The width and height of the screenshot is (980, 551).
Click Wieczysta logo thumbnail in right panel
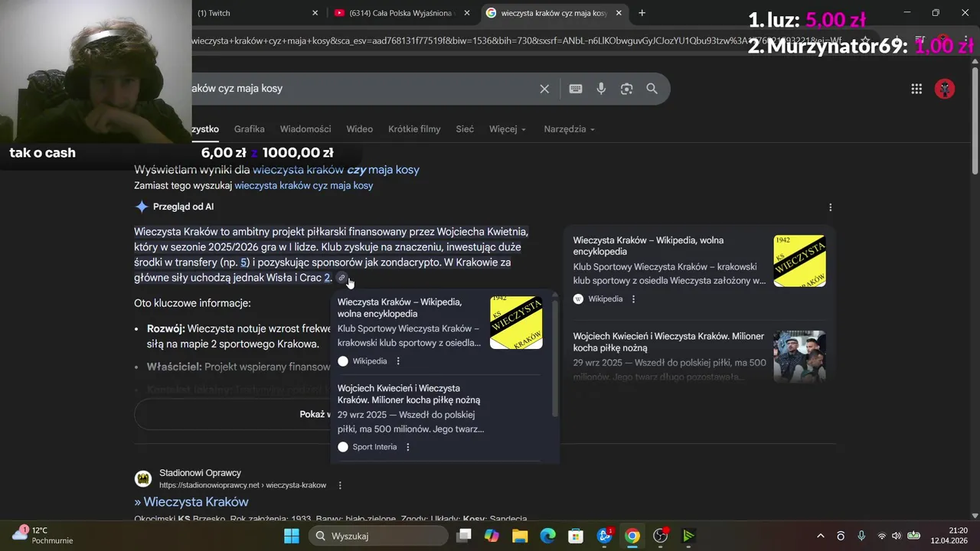[x=799, y=261]
